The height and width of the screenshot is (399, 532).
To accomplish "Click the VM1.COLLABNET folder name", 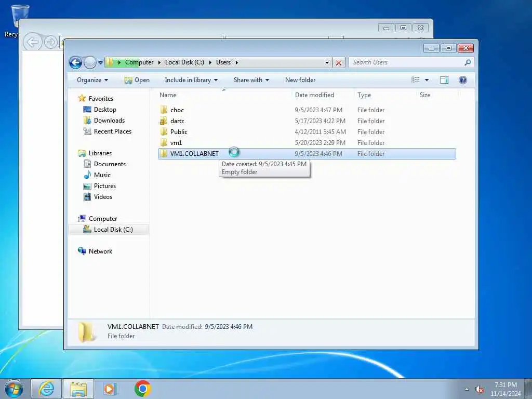I will coord(194,154).
